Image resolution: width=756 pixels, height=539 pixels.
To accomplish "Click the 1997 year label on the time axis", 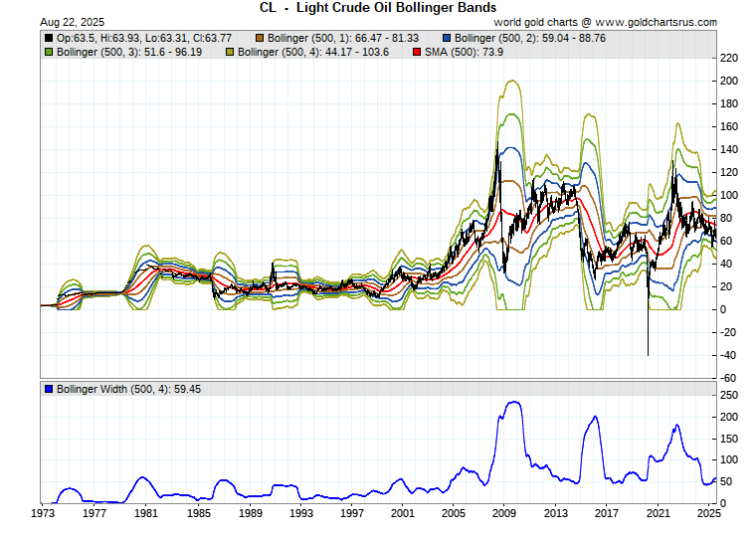I will point(352,513).
